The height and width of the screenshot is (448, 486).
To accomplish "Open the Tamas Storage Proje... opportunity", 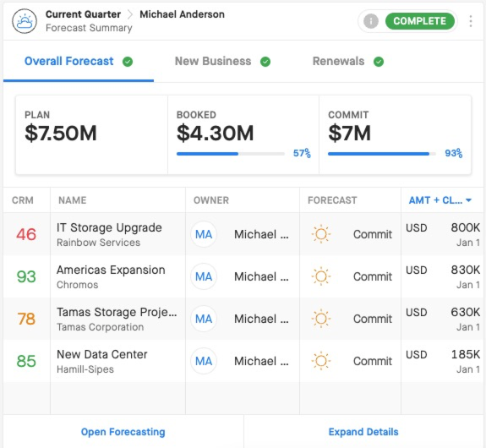I will point(117,312).
